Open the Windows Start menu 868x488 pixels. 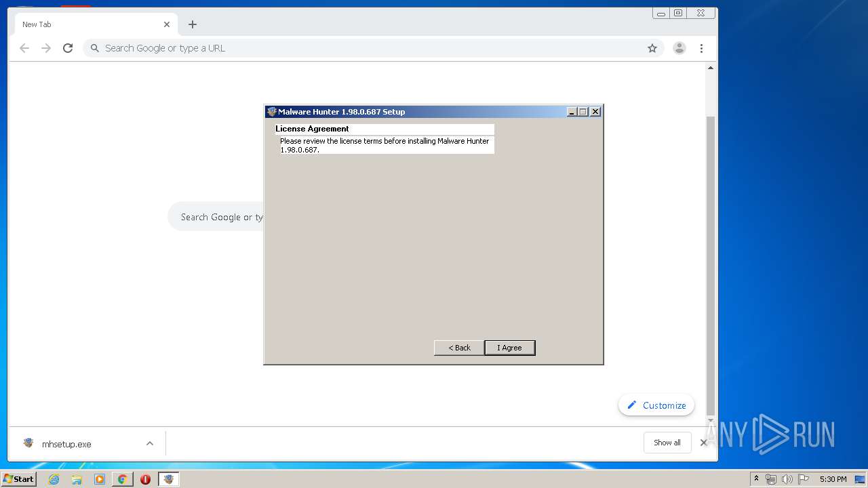[18, 479]
